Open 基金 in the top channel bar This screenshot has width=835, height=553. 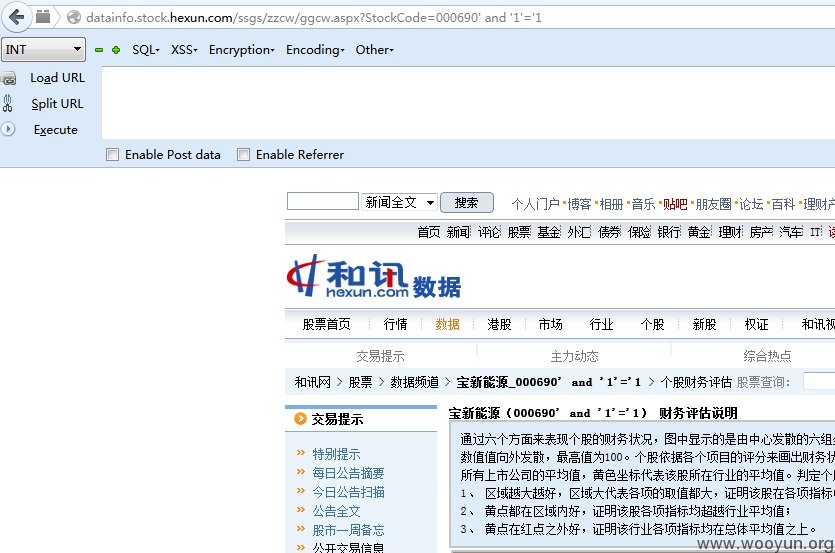point(549,232)
